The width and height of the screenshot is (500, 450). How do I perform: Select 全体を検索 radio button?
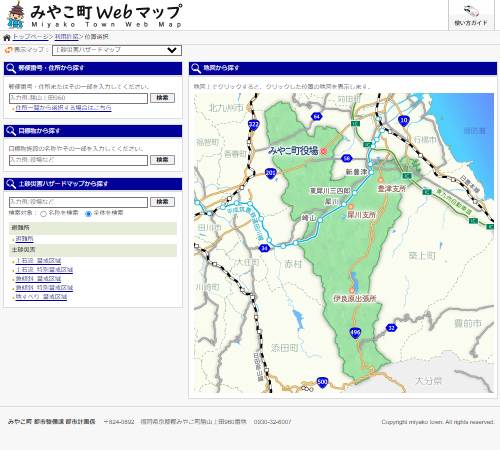click(x=88, y=214)
